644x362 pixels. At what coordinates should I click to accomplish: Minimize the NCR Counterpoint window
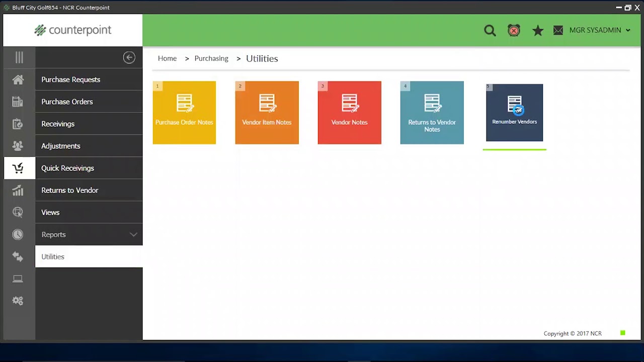(x=619, y=8)
